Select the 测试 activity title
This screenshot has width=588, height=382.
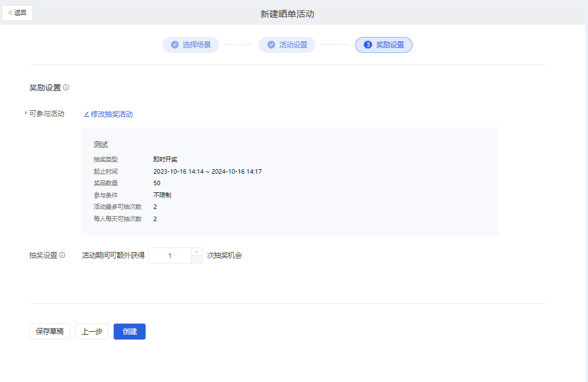[101, 145]
